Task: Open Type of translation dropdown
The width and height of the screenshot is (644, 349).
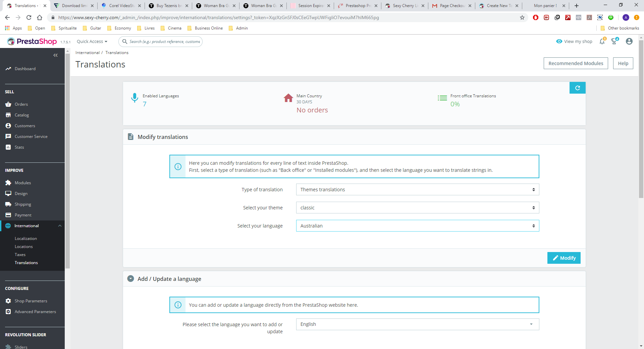Action: [x=418, y=190]
